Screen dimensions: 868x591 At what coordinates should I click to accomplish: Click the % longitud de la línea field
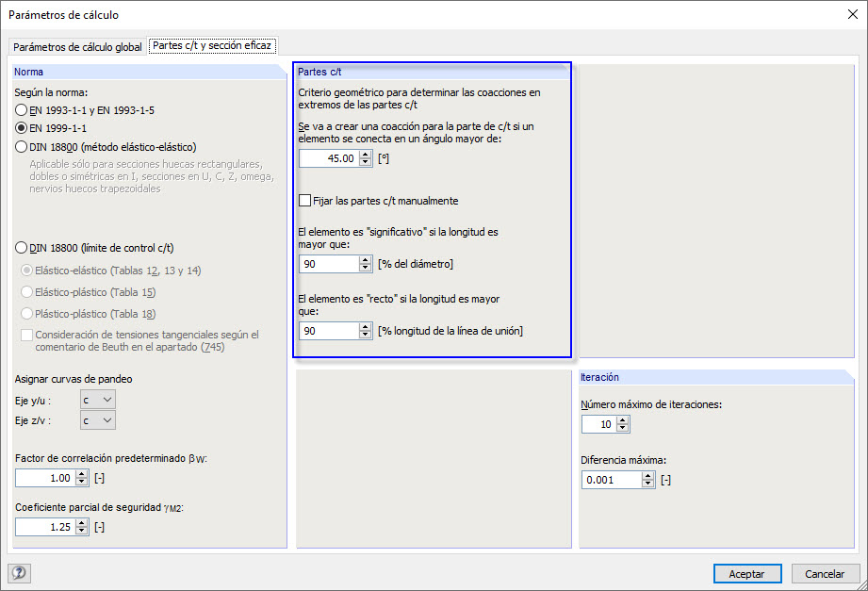329,331
